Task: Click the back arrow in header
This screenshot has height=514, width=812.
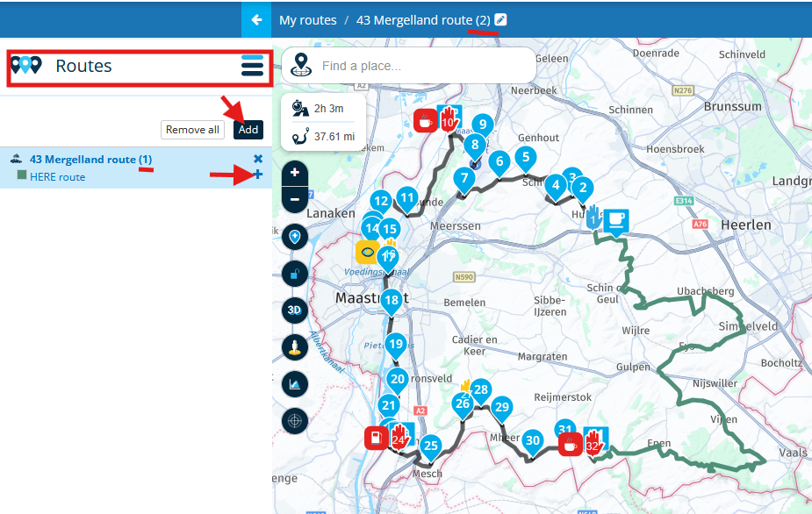Action: [256, 19]
